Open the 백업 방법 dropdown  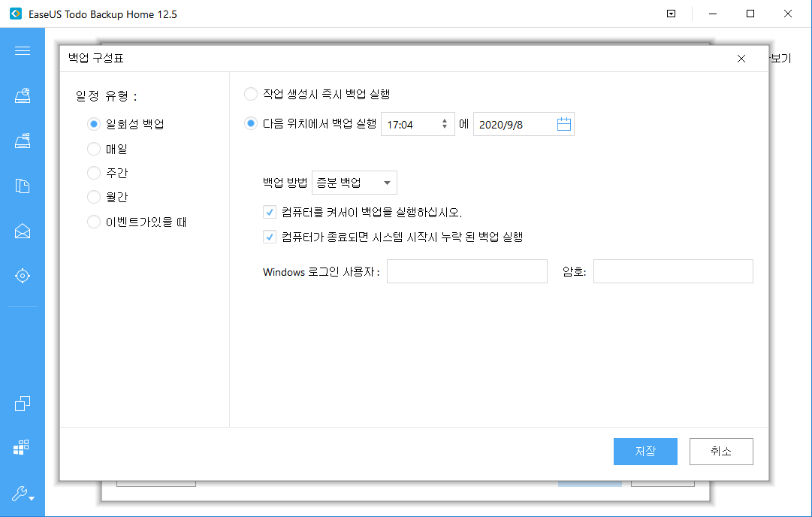click(354, 182)
